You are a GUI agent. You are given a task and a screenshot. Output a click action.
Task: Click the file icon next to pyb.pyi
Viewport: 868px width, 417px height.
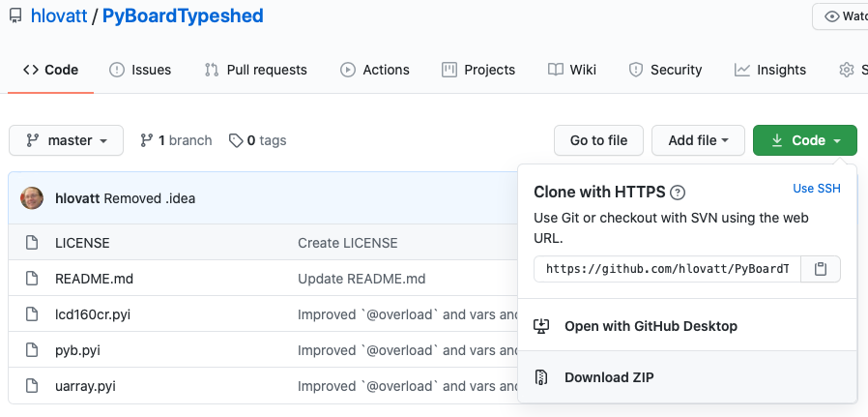32,350
